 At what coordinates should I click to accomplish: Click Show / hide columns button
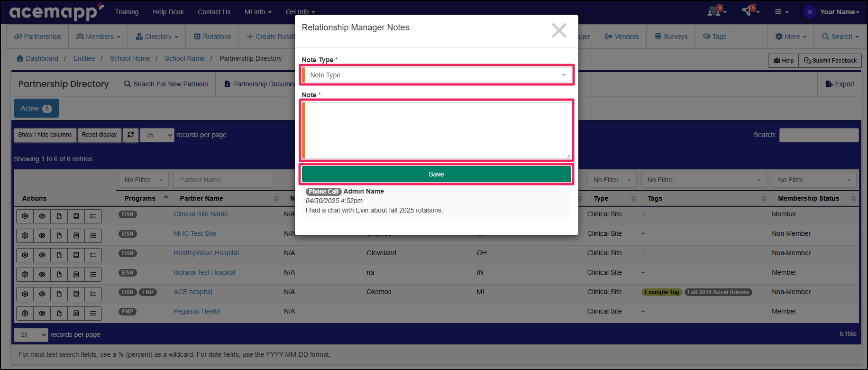pyautogui.click(x=45, y=135)
